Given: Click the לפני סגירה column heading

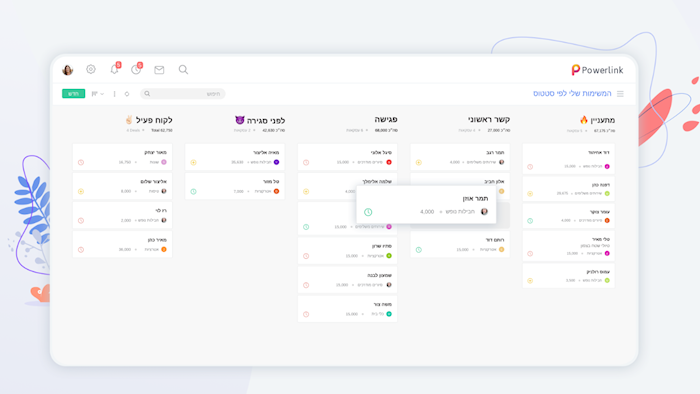Looking at the screenshot, I should 260,120.
